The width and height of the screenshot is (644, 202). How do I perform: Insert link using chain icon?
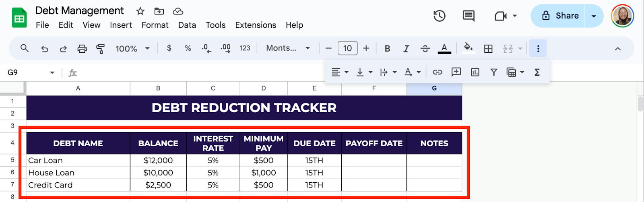tap(438, 72)
